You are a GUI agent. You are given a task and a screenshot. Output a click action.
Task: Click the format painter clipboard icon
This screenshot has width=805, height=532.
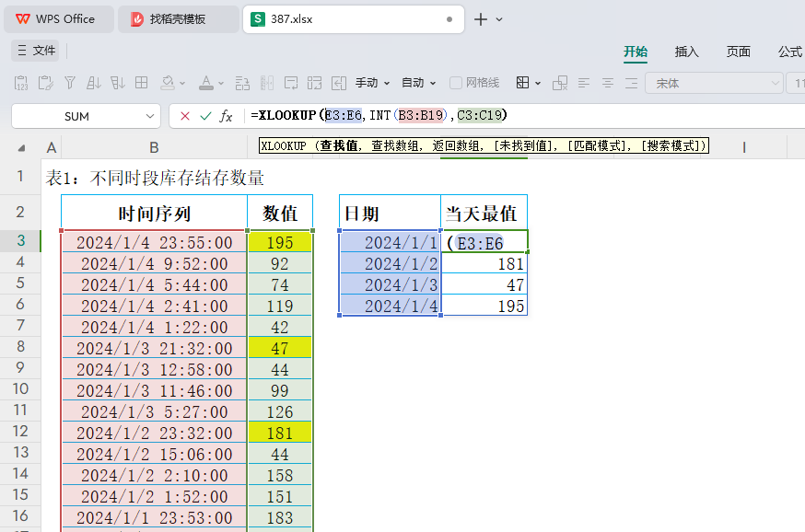pyautogui.click(x=46, y=83)
